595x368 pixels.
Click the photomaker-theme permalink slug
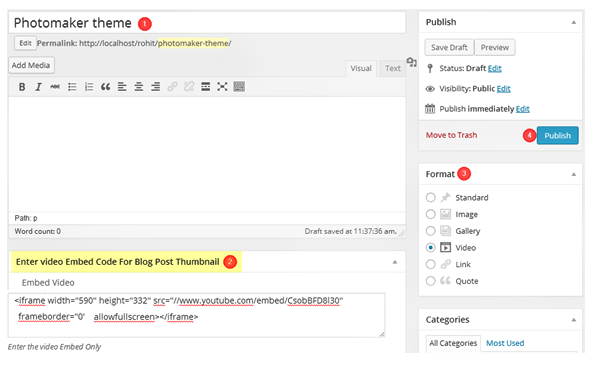193,43
